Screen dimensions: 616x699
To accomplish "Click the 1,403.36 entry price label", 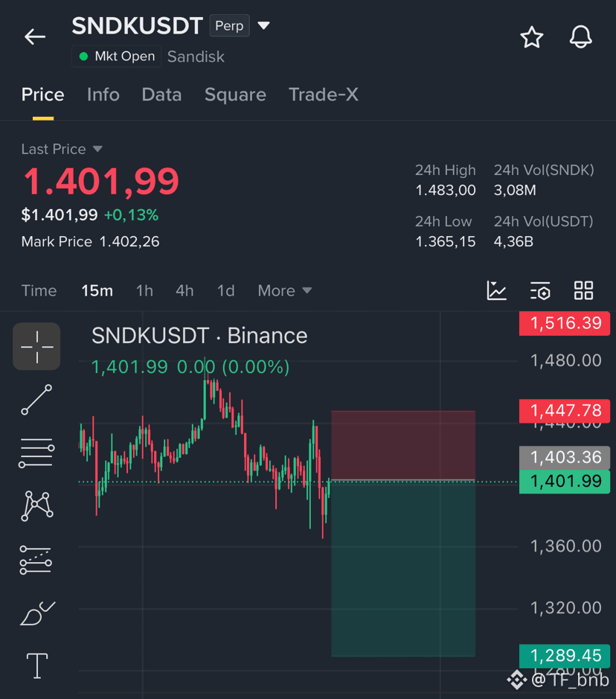I will pos(565,457).
